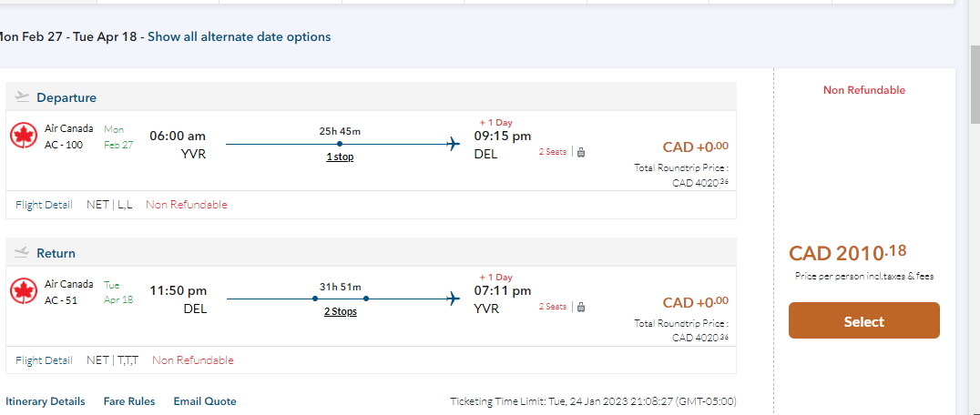
Task: Click the airplane icon on return route line
Action: pyautogui.click(x=454, y=299)
